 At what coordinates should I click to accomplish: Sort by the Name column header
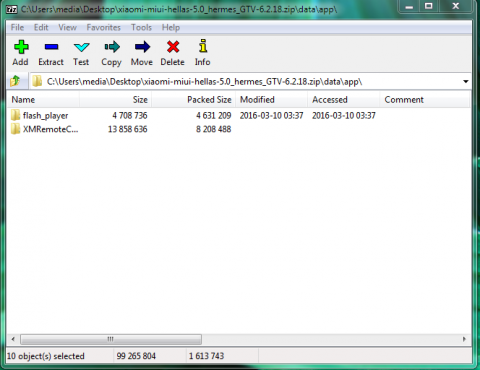(43, 100)
